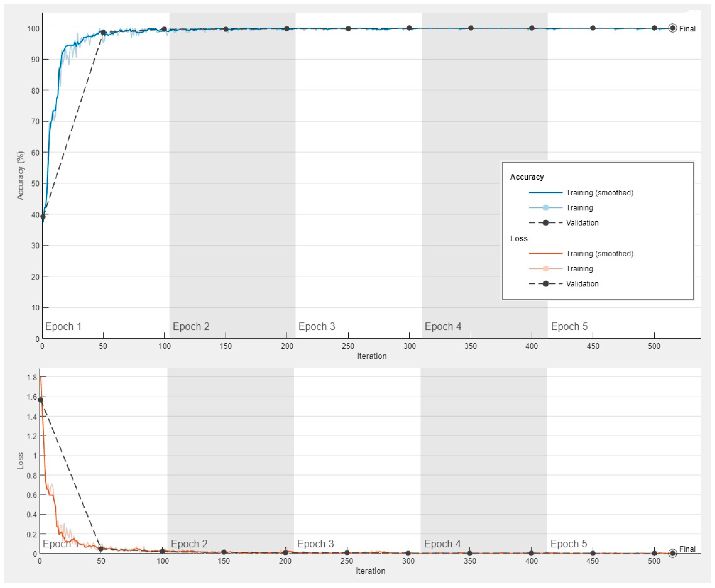The image size is (715, 588).
Task: Click Accuracy Validation dashed legend marker
Action: pyautogui.click(x=545, y=223)
